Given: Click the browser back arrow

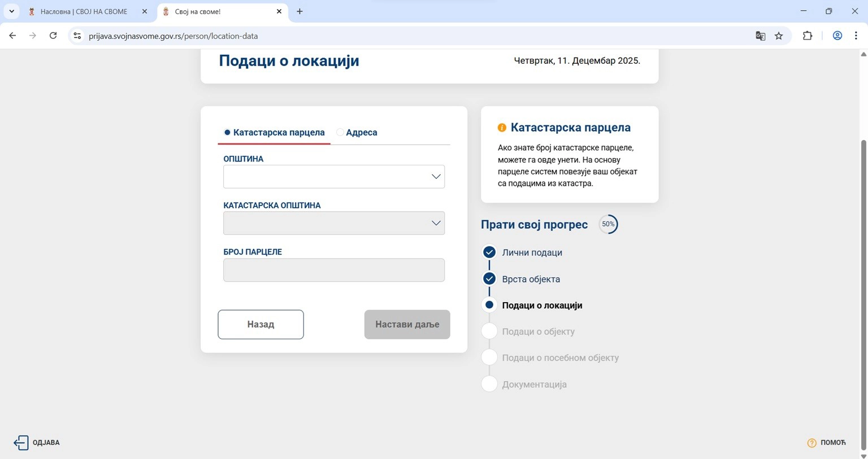Looking at the screenshot, I should (12, 36).
